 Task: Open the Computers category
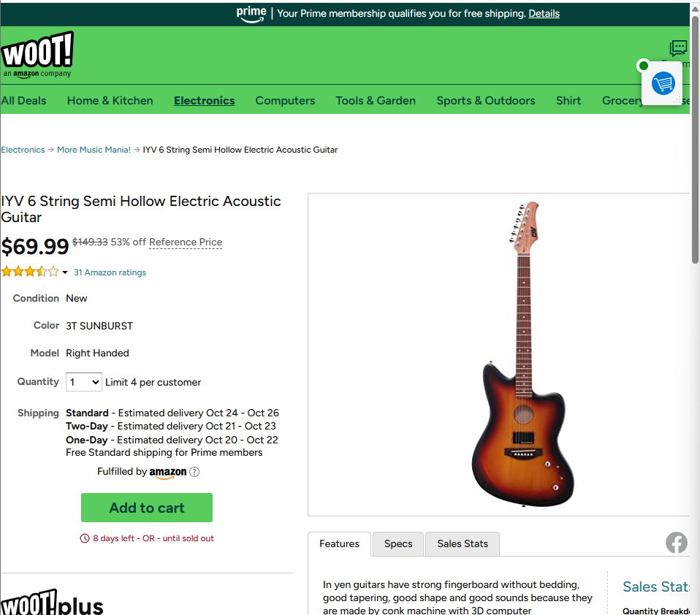coord(285,100)
